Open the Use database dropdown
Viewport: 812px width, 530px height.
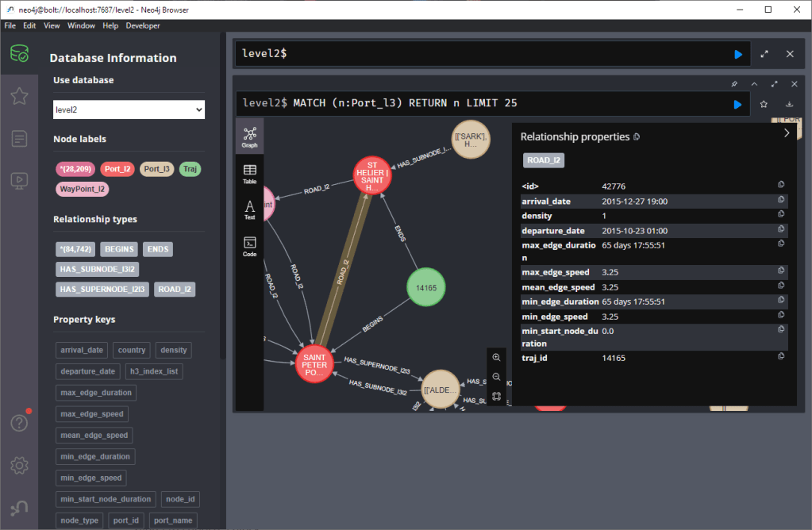click(129, 109)
